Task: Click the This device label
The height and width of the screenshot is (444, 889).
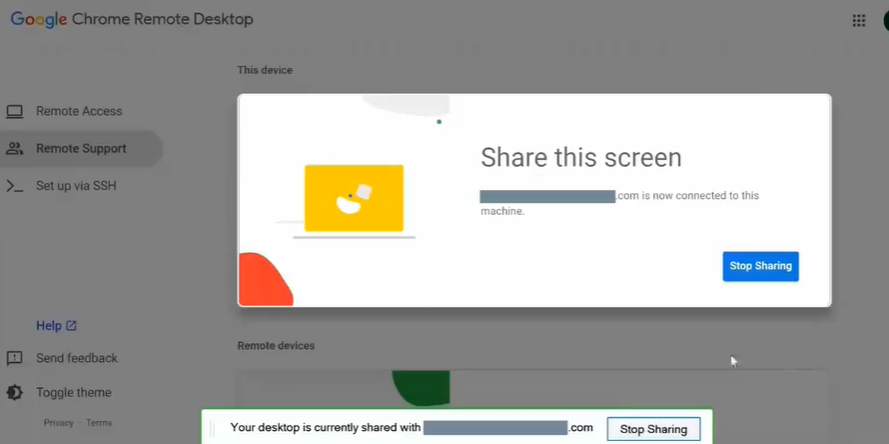Action: (265, 70)
